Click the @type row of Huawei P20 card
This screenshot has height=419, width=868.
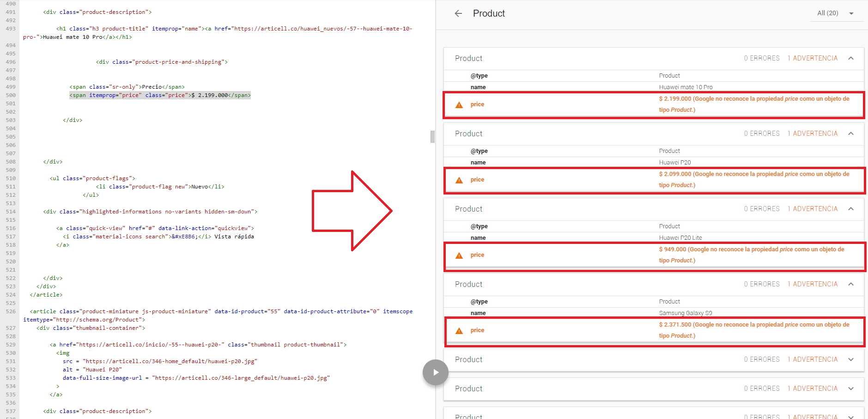pos(653,151)
